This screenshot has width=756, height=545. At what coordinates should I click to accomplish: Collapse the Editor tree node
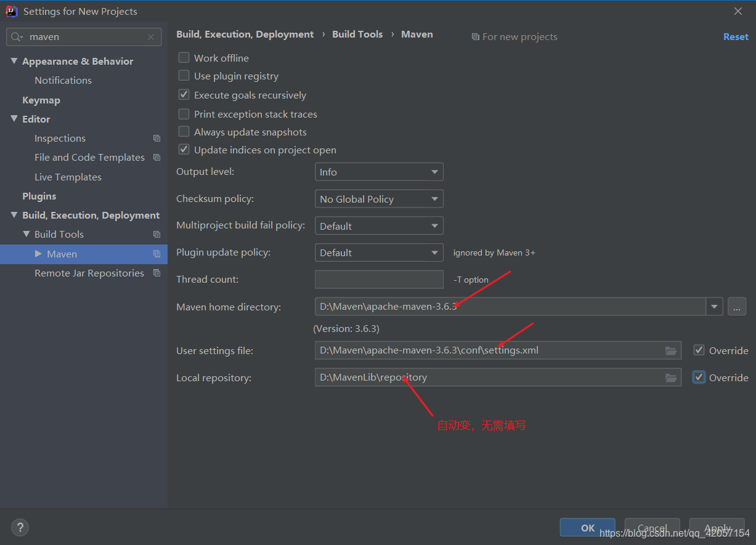click(14, 119)
